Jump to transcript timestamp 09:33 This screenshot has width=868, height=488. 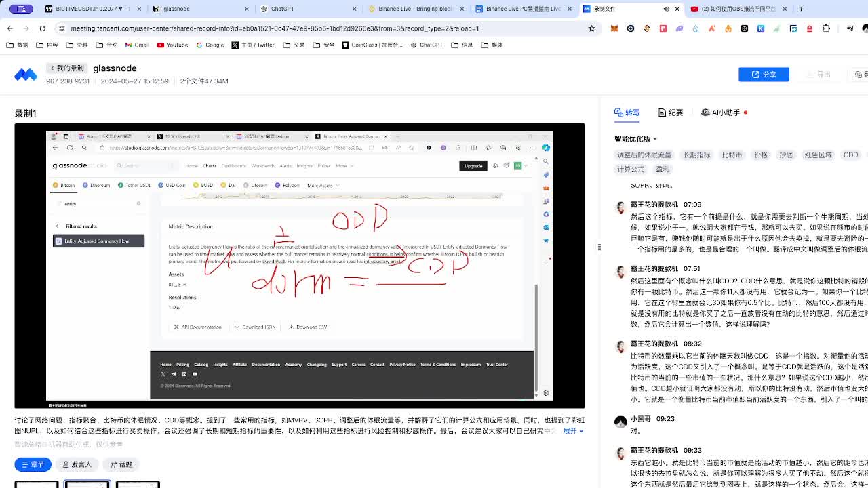point(692,451)
